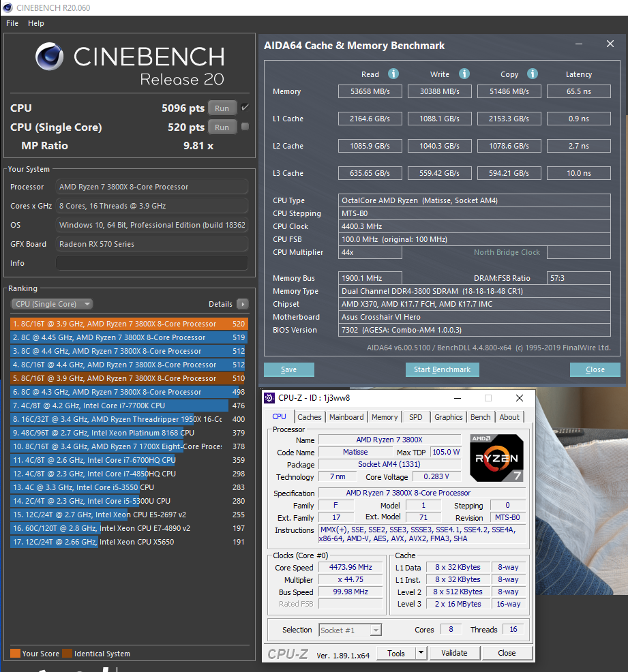
Task: Switch to the Memory tab in CPU-Z
Action: click(x=385, y=417)
